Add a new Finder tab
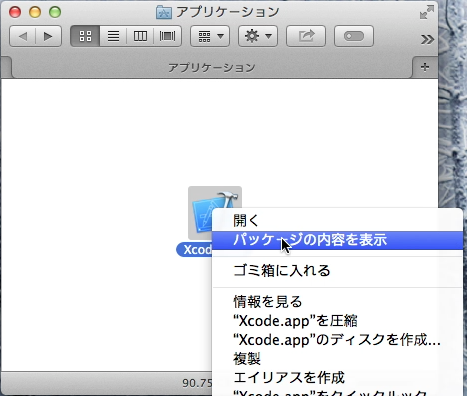Image resolution: width=467 pixels, height=396 pixels. [x=425, y=67]
